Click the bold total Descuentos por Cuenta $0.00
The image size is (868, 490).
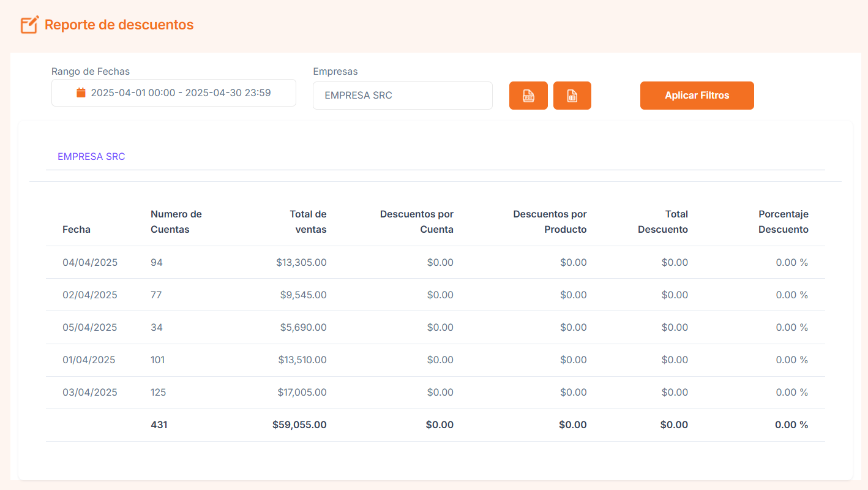coord(440,424)
